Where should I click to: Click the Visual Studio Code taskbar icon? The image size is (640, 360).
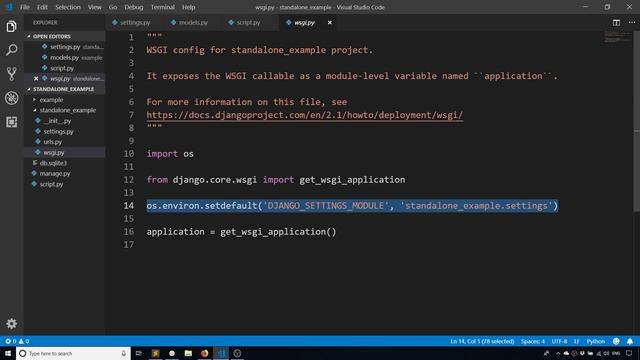[221, 353]
